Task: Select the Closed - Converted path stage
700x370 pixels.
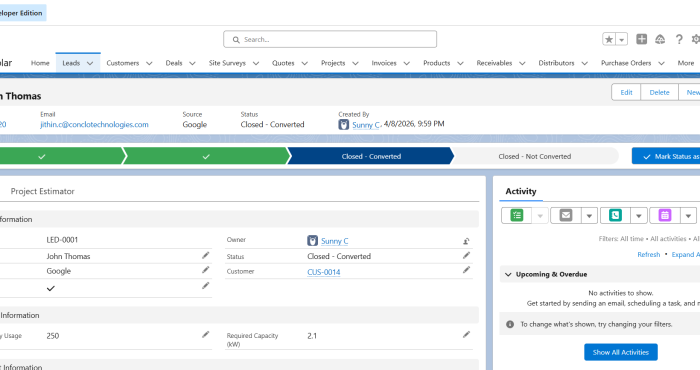Action: 371,156
